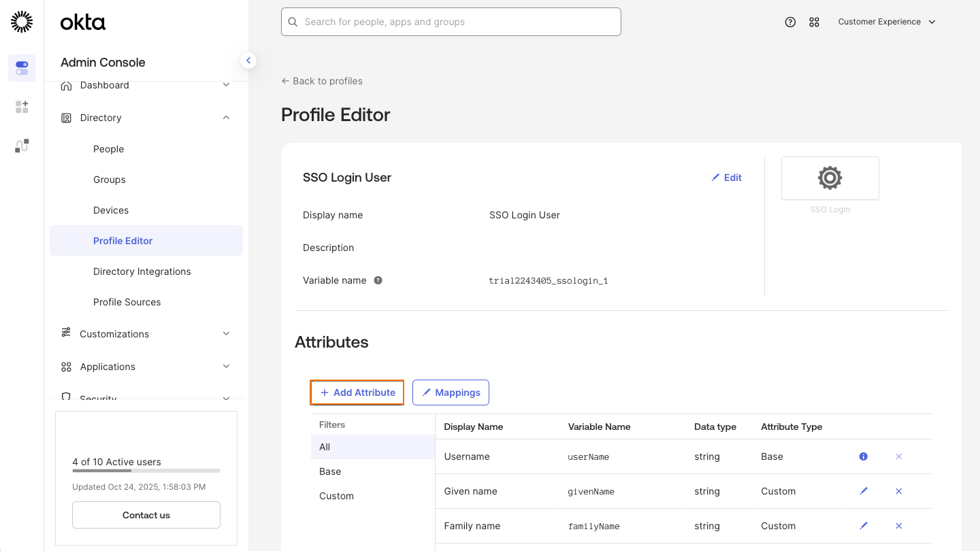Image resolution: width=980 pixels, height=551 pixels.
Task: Open the integrations link icon in left rail
Action: click(21, 146)
